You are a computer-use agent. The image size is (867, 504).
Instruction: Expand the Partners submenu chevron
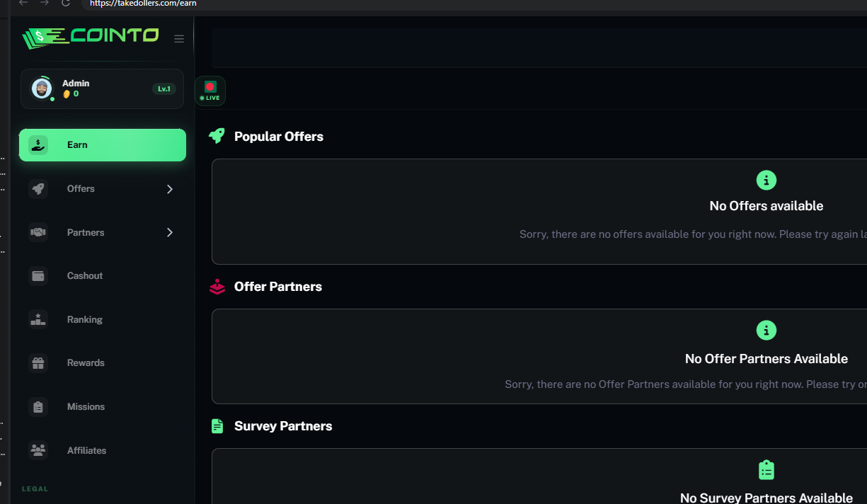[x=169, y=233]
